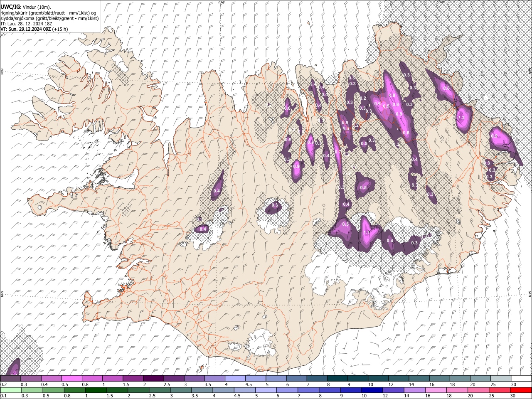Click the darkest purple 2–2.5 snow legend swatch

(153, 379)
